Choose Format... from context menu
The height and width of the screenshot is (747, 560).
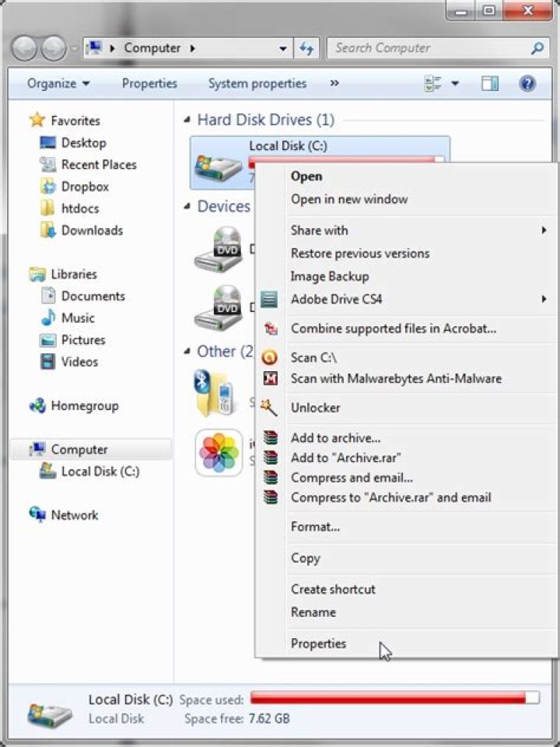click(x=315, y=527)
